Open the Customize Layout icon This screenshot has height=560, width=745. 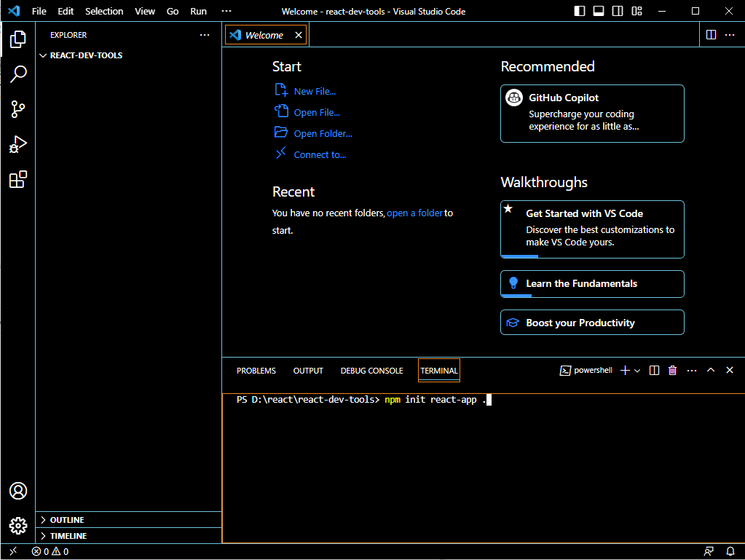click(636, 11)
